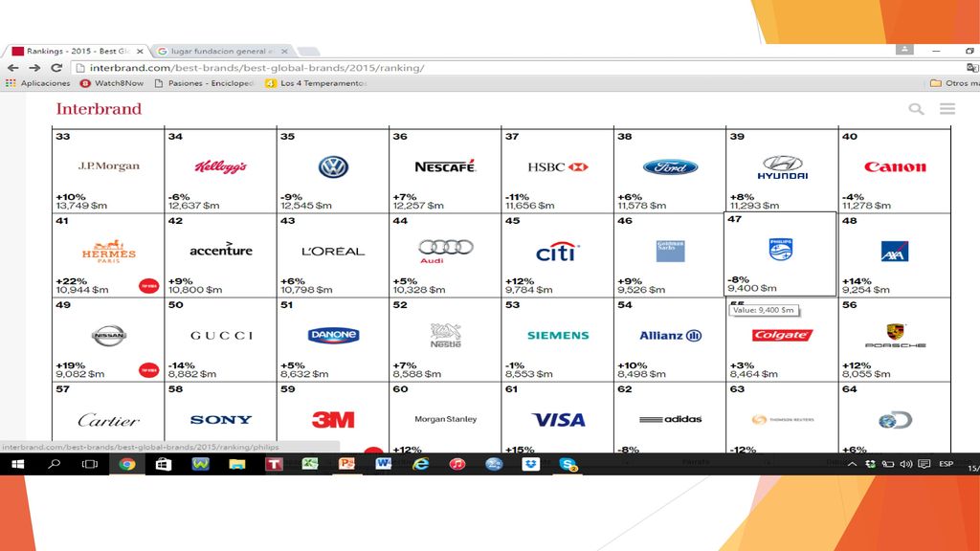Click the Morgan Stanley brand logo
Screen dimensions: 980x551
click(445, 419)
